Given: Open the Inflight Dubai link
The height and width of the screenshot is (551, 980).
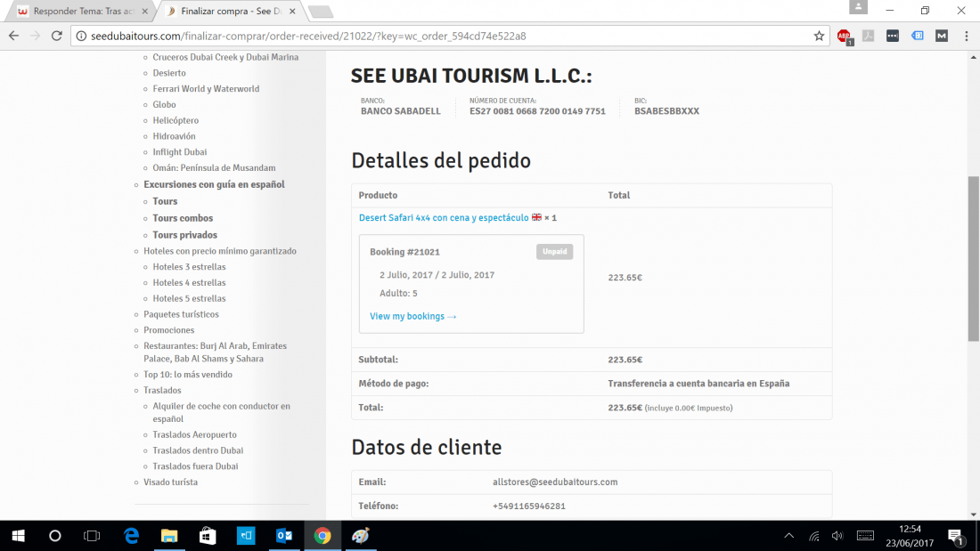Looking at the screenshot, I should [x=180, y=152].
